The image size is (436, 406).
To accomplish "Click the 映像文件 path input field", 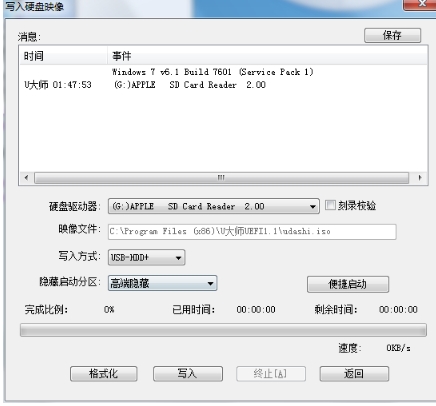I will tap(252, 232).
